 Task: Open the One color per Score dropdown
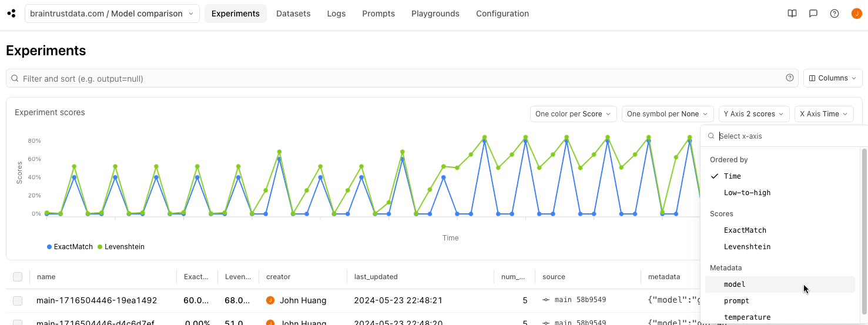click(572, 114)
